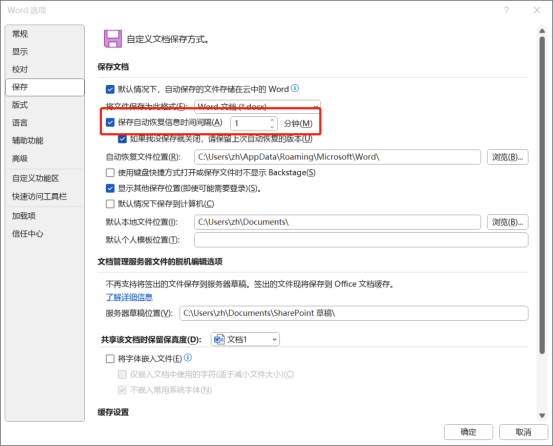
Task: Toggle the 保存自动恢复信息时间间隔 checkbox
Action: [x=110, y=122]
